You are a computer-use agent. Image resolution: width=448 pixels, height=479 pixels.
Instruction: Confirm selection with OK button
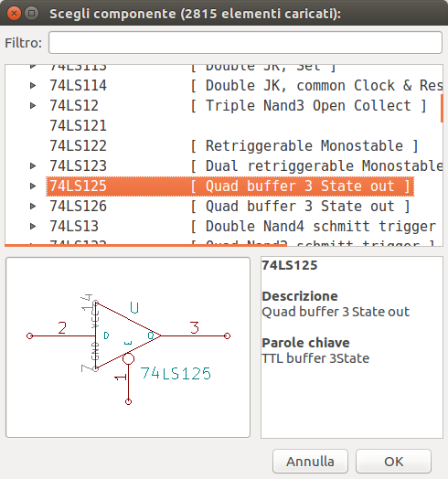coord(393,462)
